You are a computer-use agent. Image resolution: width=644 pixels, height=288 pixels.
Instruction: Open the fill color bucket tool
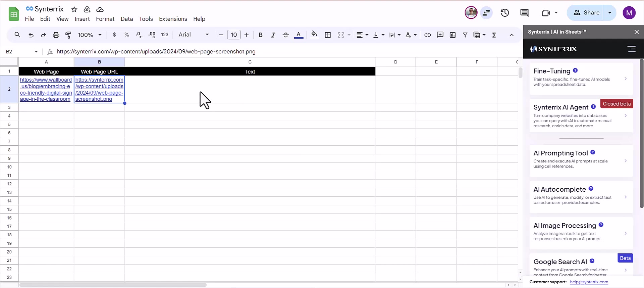click(314, 35)
